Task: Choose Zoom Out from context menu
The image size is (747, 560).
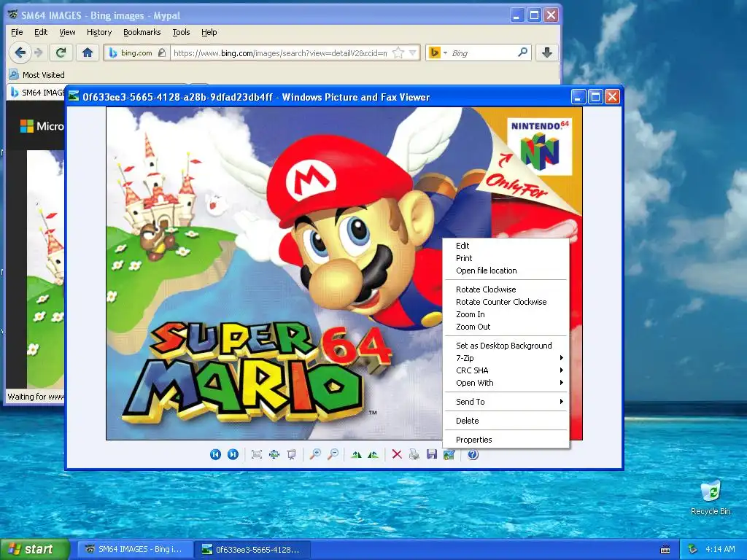Action: coord(506,327)
